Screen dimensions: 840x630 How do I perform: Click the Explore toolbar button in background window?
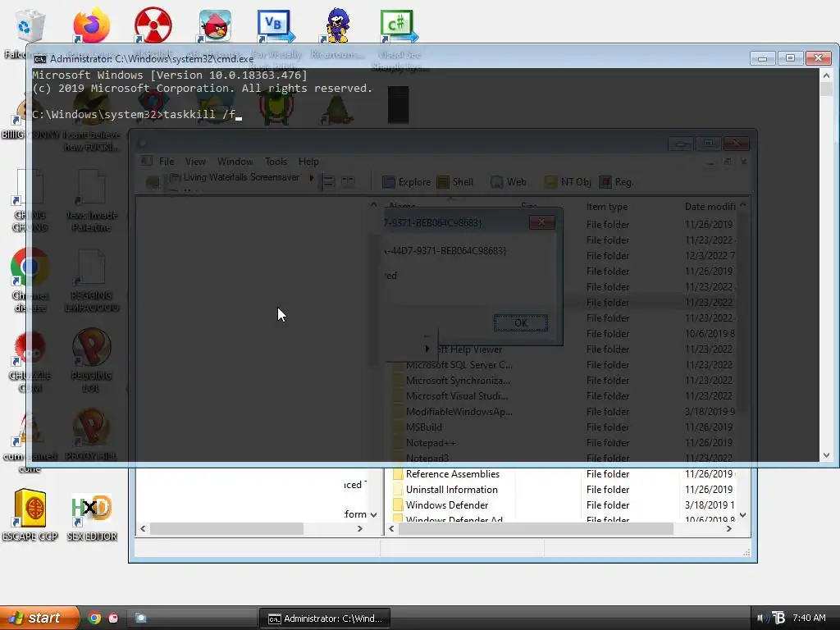(407, 182)
